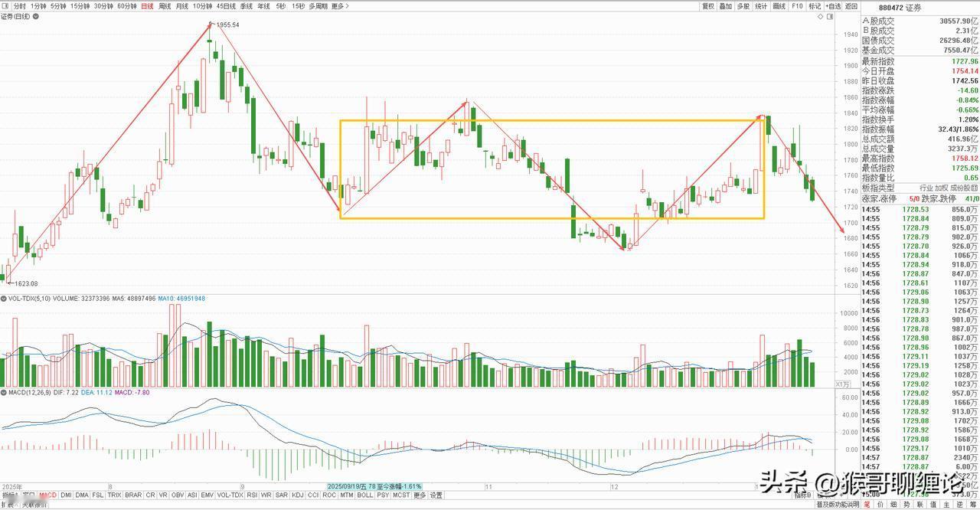This screenshot has width=980, height=510.
Task: Select the DMI indicator tab
Action: 67,495
